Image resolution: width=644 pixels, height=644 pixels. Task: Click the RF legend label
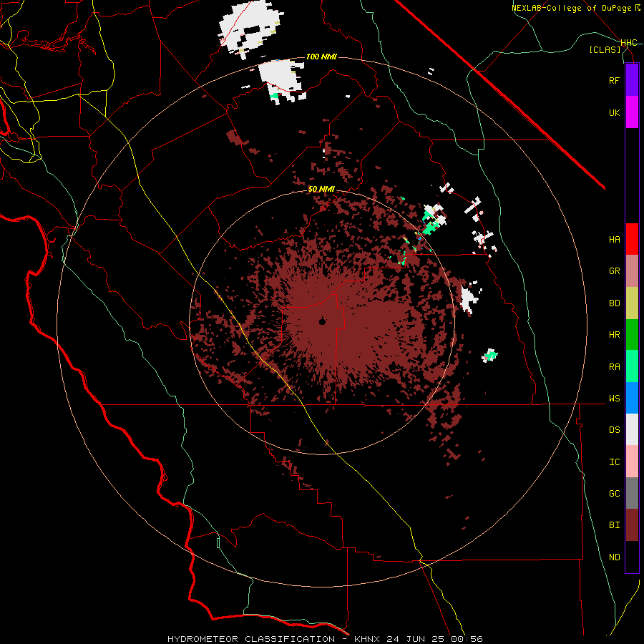coord(614,80)
